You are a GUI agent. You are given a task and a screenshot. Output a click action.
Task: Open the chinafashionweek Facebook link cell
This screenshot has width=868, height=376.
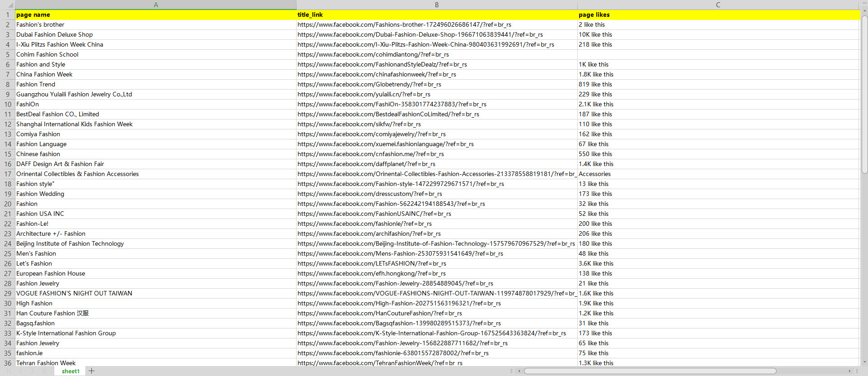[x=437, y=75]
